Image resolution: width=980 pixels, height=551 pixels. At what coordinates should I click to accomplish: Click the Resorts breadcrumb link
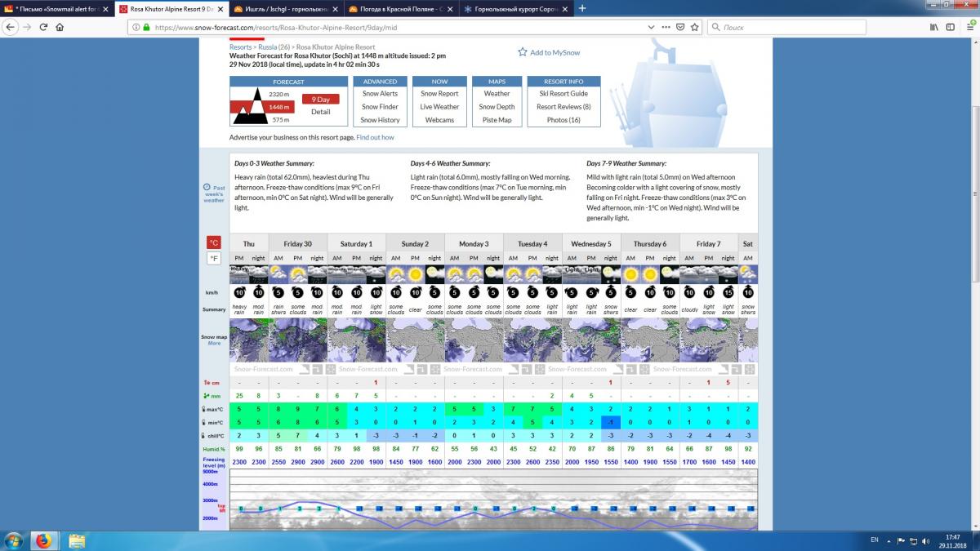(240, 47)
